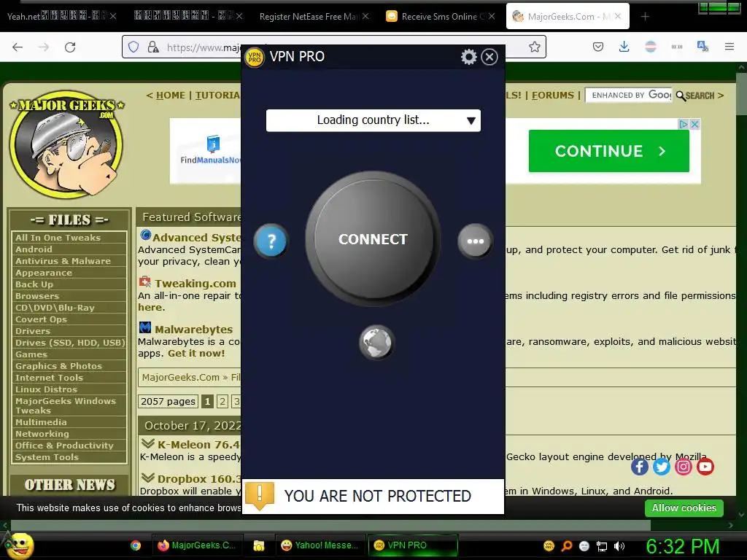
Task: Open All In One Tweaks category
Action: click(x=58, y=238)
